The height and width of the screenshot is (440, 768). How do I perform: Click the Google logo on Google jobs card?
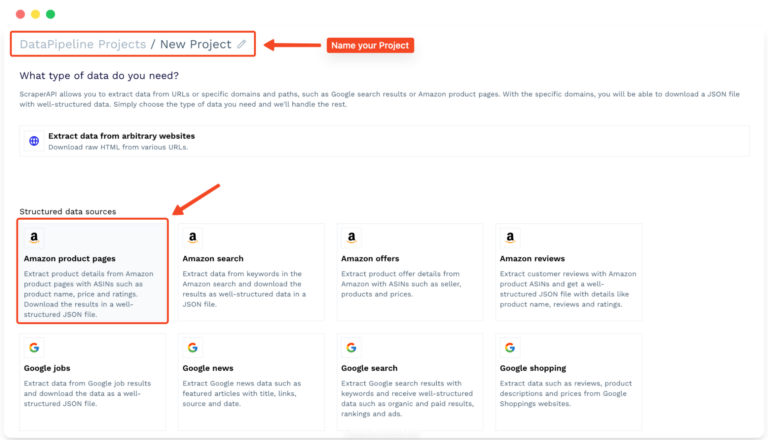click(x=34, y=348)
